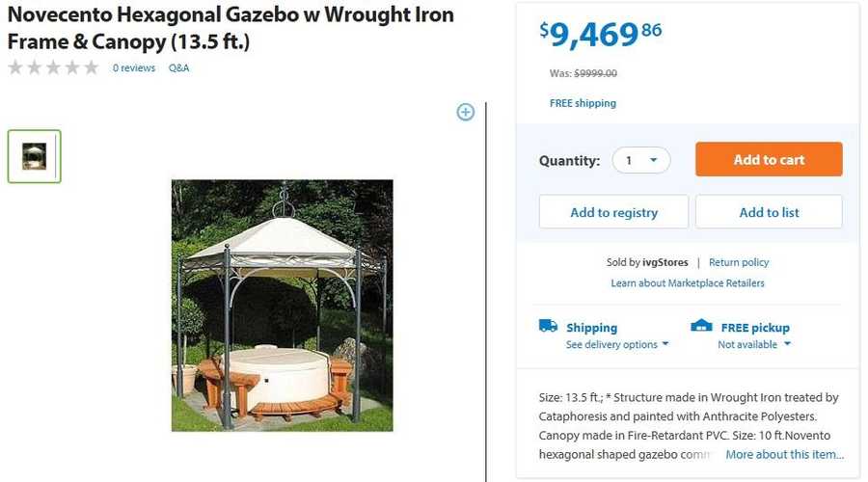Click Add to registry button

[x=613, y=212]
